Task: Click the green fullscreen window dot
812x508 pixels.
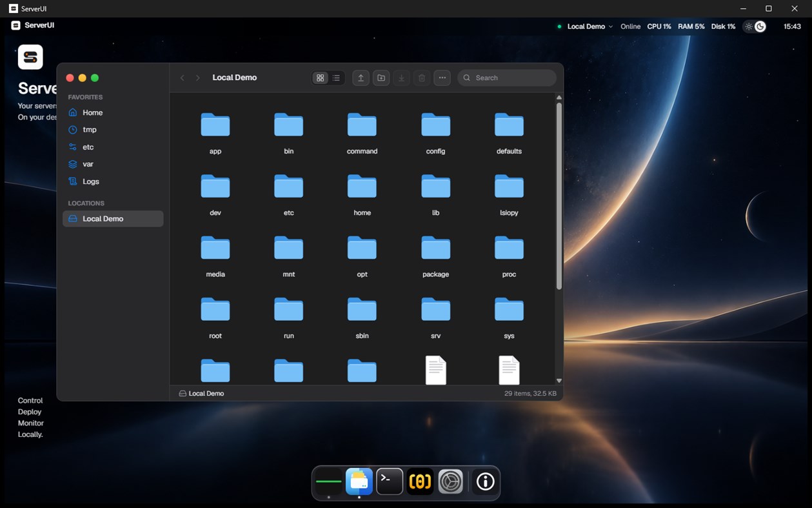Action: pyautogui.click(x=95, y=78)
